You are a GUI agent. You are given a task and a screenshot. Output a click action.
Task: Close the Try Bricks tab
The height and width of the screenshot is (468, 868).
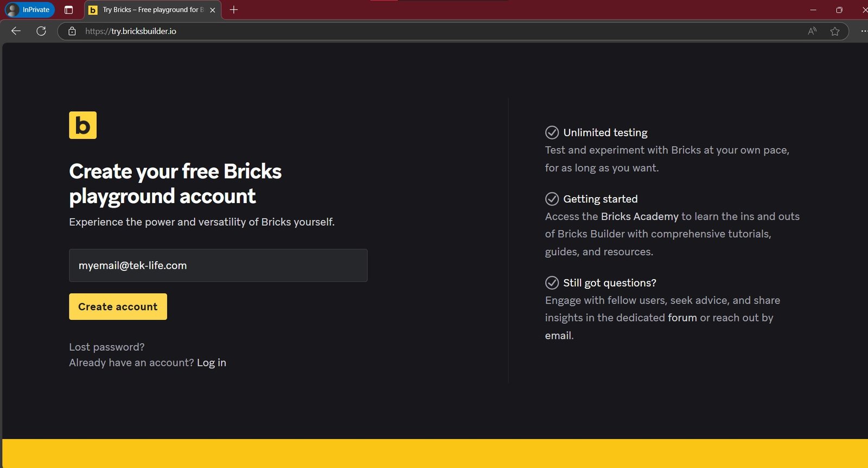pyautogui.click(x=213, y=10)
